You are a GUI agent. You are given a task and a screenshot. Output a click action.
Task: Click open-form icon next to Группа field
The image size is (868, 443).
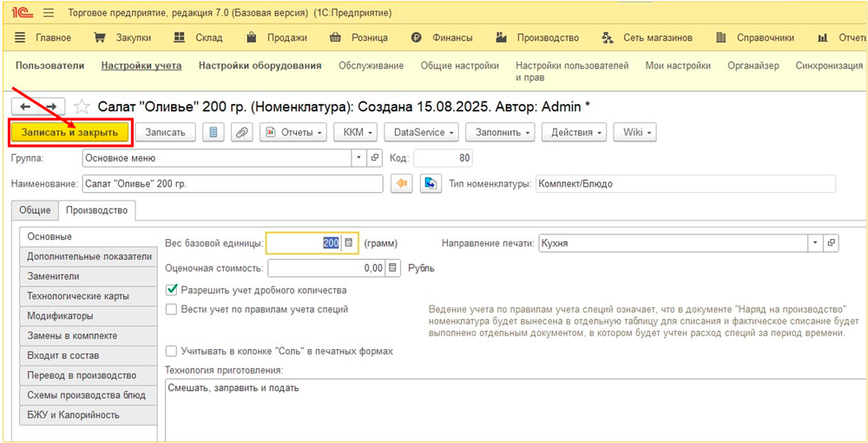point(375,158)
